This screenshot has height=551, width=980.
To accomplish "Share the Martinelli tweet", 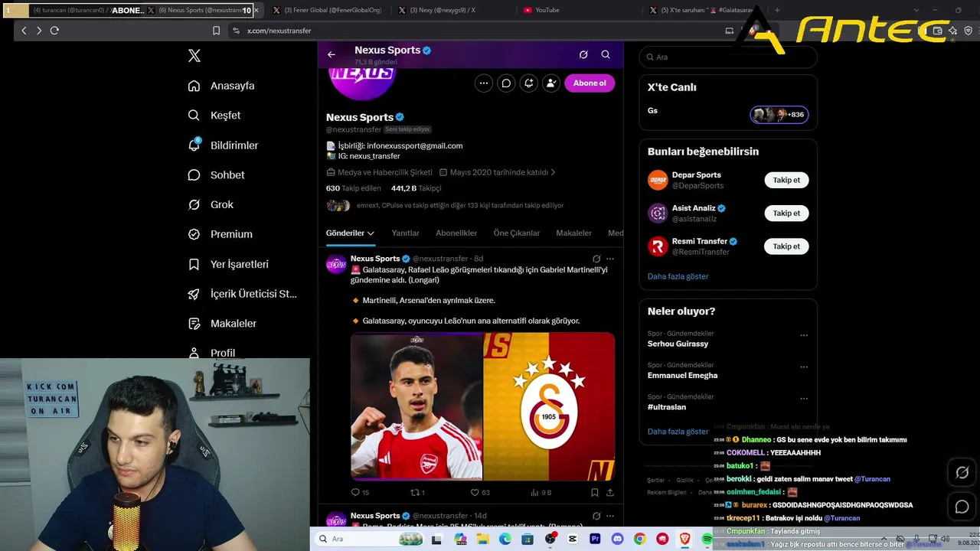I will [610, 493].
